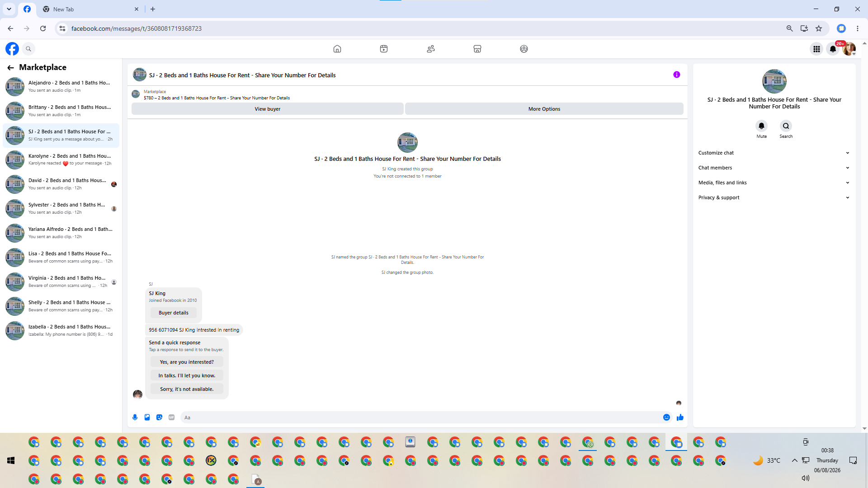Expand Chat members section
868x488 pixels.
[x=774, y=168]
